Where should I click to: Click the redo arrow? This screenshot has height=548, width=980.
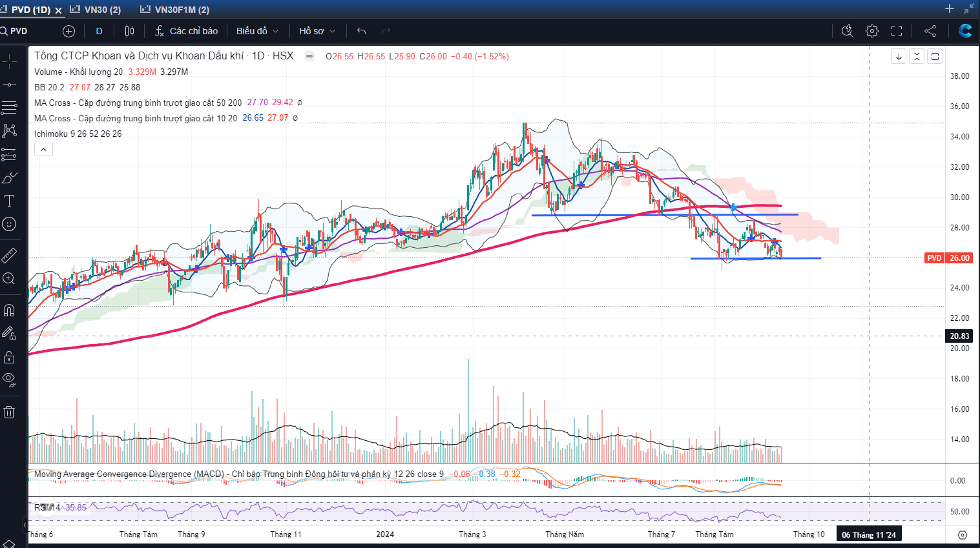[x=386, y=31]
